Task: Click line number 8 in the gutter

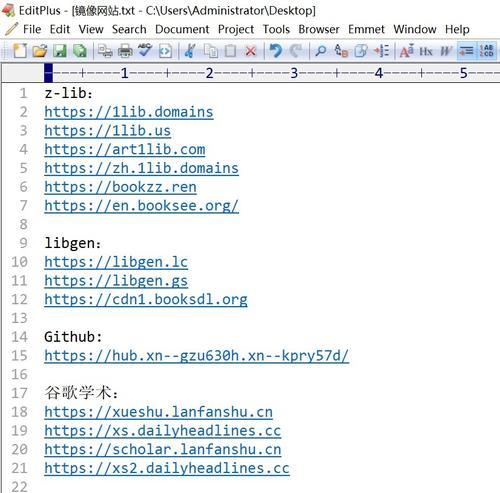Action: [x=23, y=224]
